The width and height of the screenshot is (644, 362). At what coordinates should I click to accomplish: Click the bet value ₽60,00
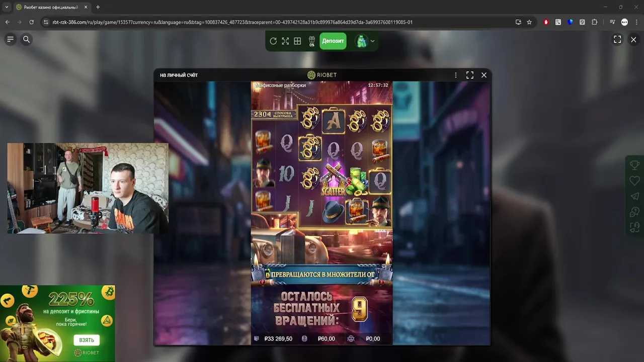tap(327, 339)
